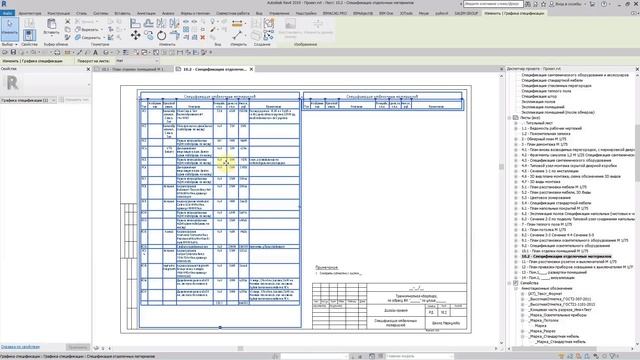The width and height of the screenshot is (640, 360).
Task: Open the 'Поворот на листе' rotation dropdown
Action: point(137,61)
